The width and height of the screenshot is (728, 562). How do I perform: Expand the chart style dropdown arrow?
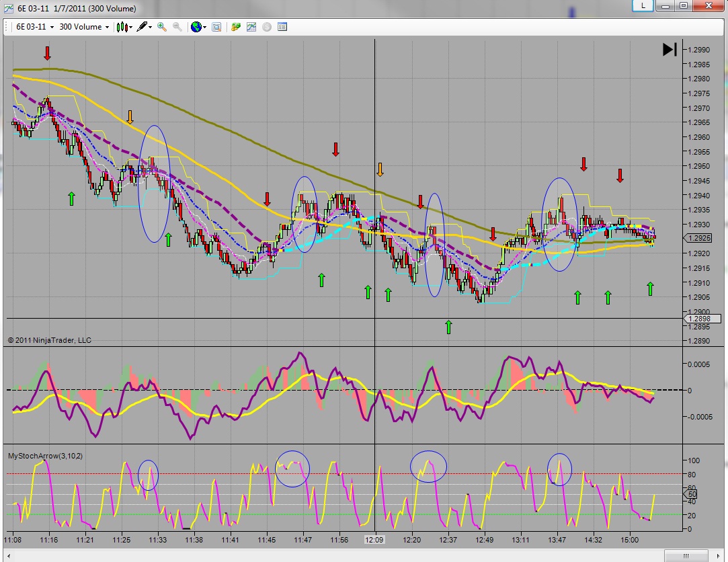point(131,28)
